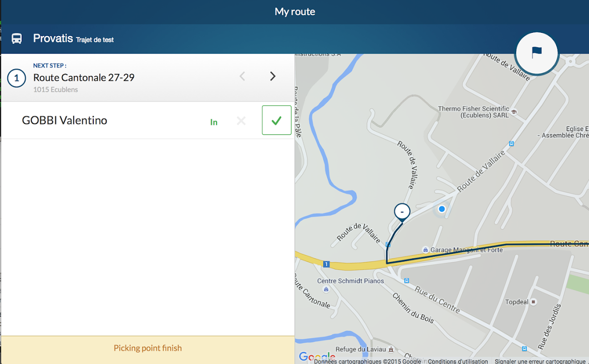The image size is (589, 364).
Task: Click bus stop icon on Rue du Centre
Action: [406, 281]
